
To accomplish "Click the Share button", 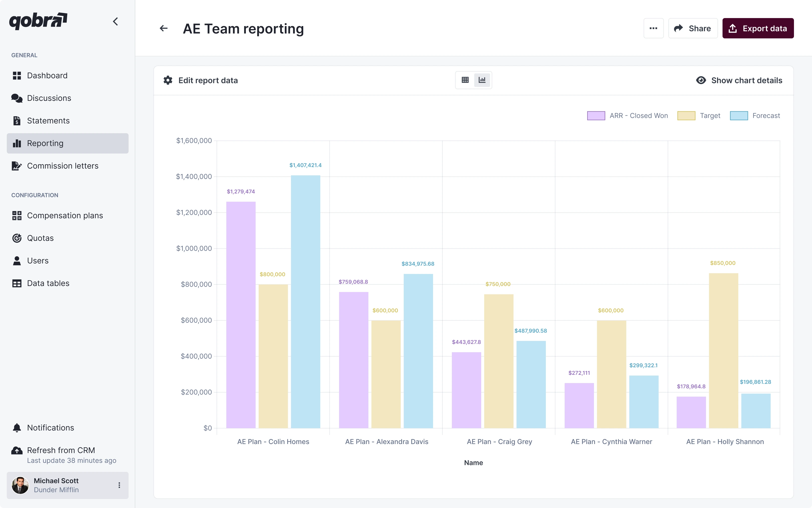I will 693,28.
